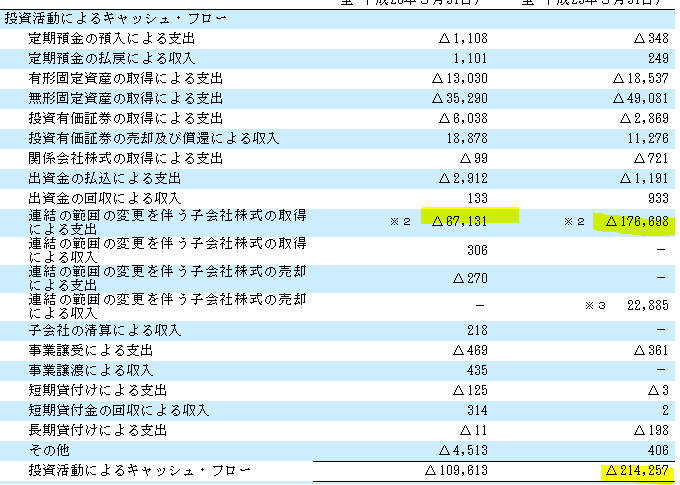Click the value △270
Image resolution: width=680 pixels, height=485 pixels.
tap(470, 278)
